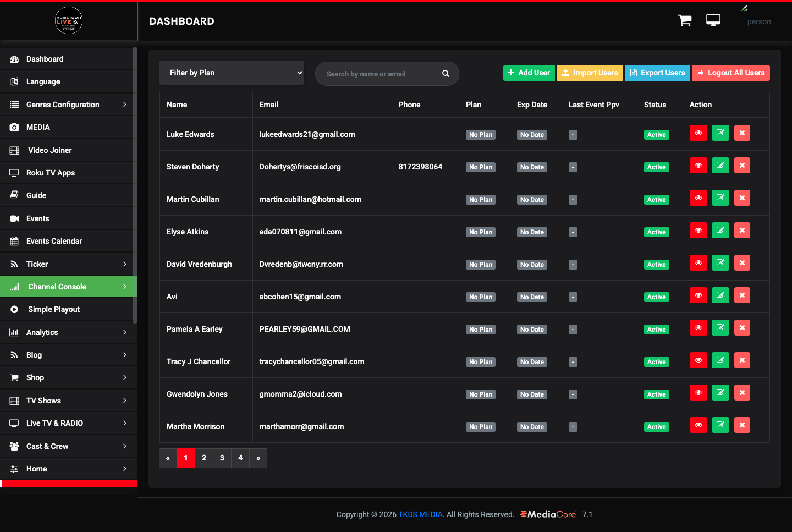View details eye icon for Elyse Atkins
Image resolution: width=792 pixels, height=532 pixels.
point(698,231)
